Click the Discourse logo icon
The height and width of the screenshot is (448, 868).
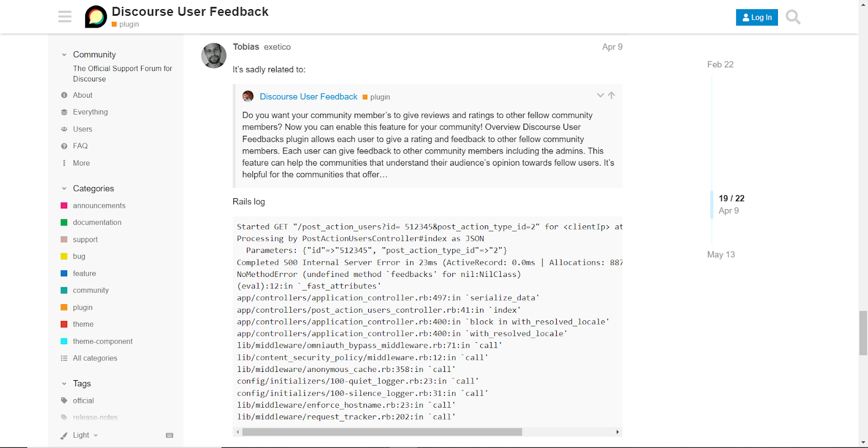tap(96, 17)
